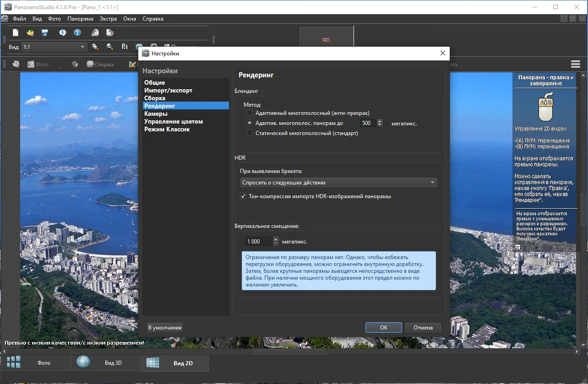Click the save floppy disk icon

(x=45, y=32)
